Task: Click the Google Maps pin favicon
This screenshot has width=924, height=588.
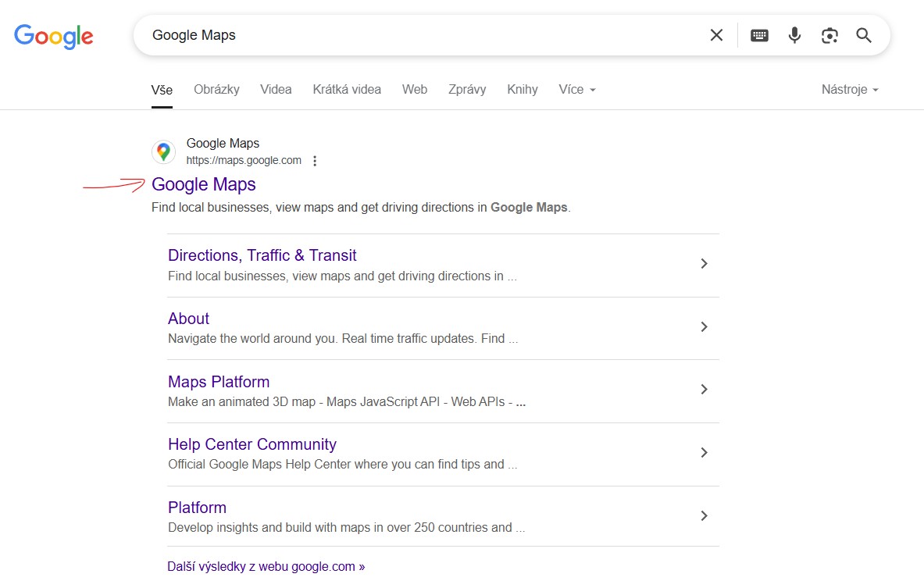Action: coord(164,152)
